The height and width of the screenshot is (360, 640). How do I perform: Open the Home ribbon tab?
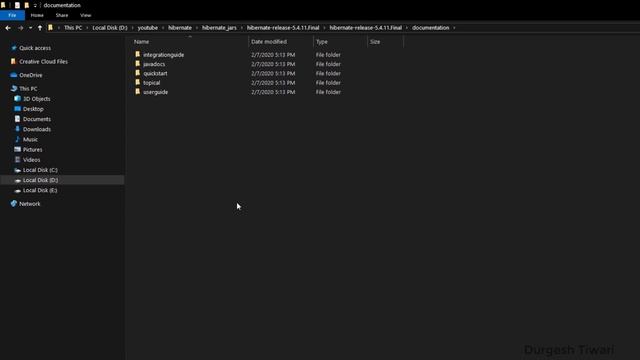coord(37,15)
